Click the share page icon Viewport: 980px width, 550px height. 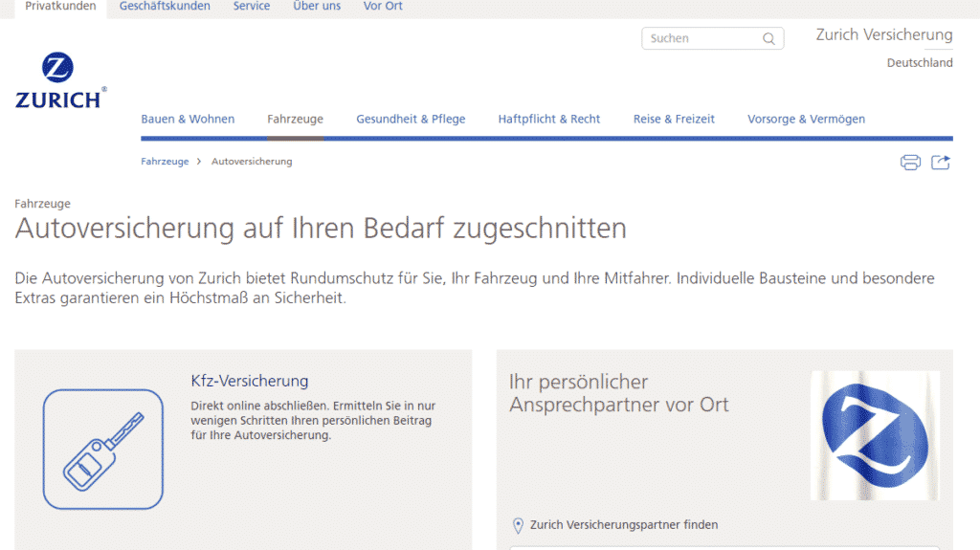(x=941, y=163)
